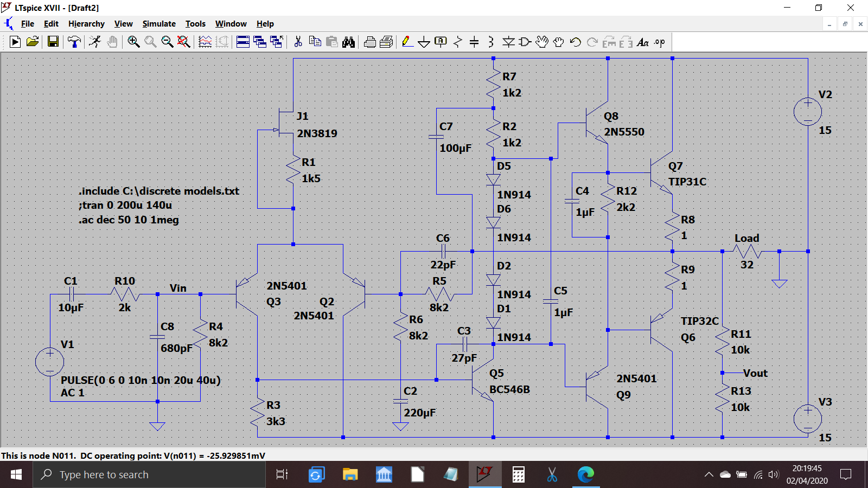Screen dimensions: 868x488
Task: Click the taskbar search box
Action: (x=149, y=474)
